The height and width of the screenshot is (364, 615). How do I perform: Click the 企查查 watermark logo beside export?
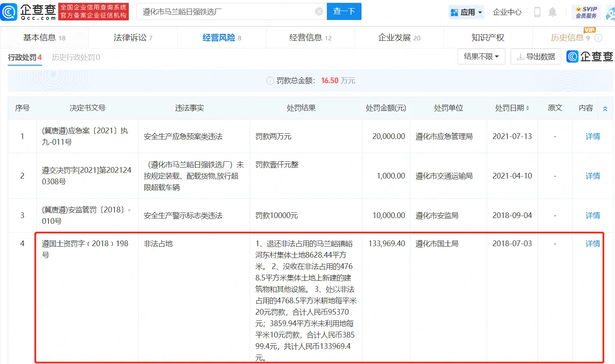590,56
